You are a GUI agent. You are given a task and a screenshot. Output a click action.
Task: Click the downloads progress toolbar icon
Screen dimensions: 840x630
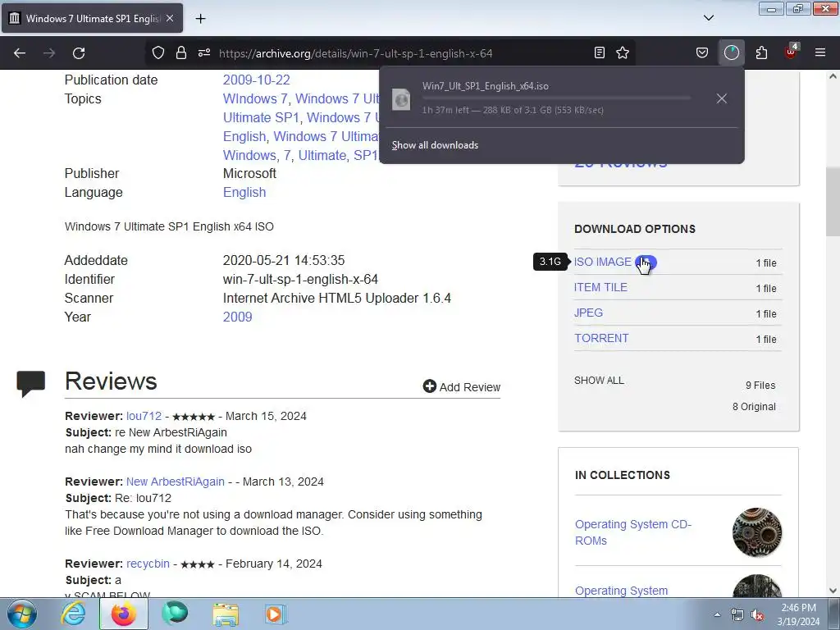click(x=731, y=52)
